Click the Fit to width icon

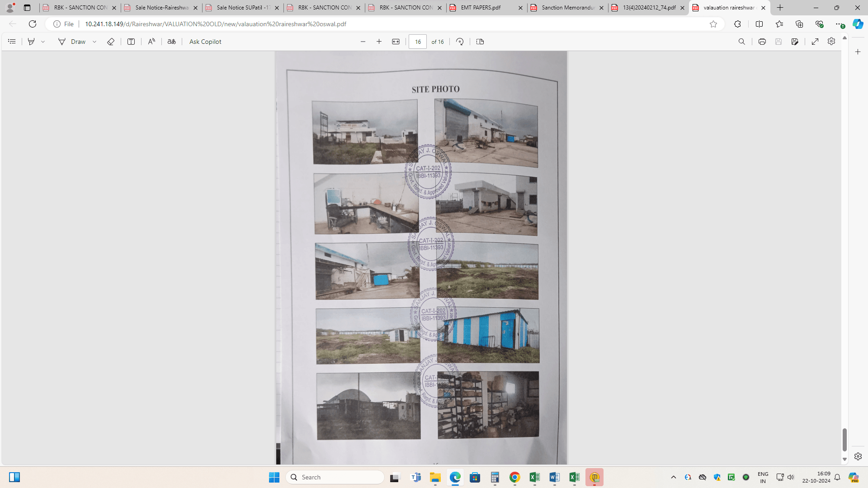pyautogui.click(x=396, y=42)
